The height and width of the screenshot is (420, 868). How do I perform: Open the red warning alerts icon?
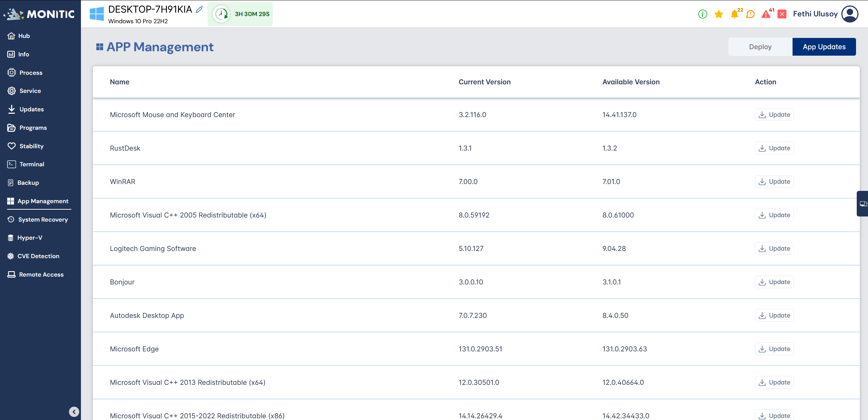click(766, 14)
